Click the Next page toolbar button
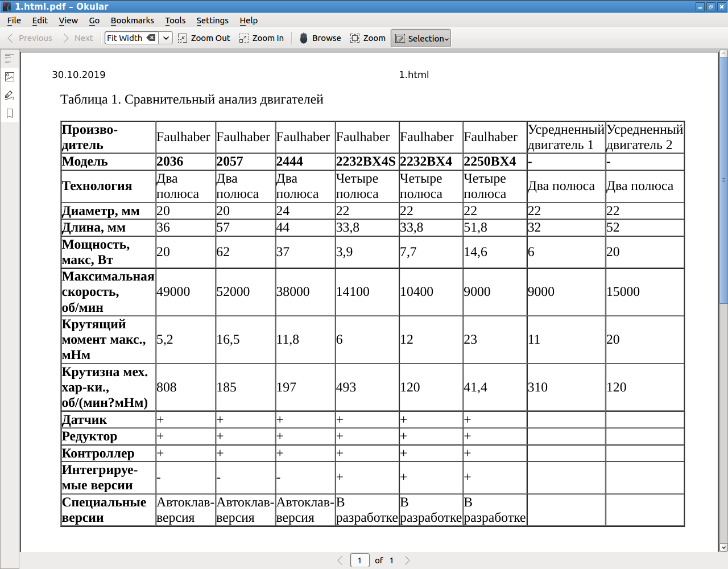Viewport: 728px width, 569px height. pos(77,38)
